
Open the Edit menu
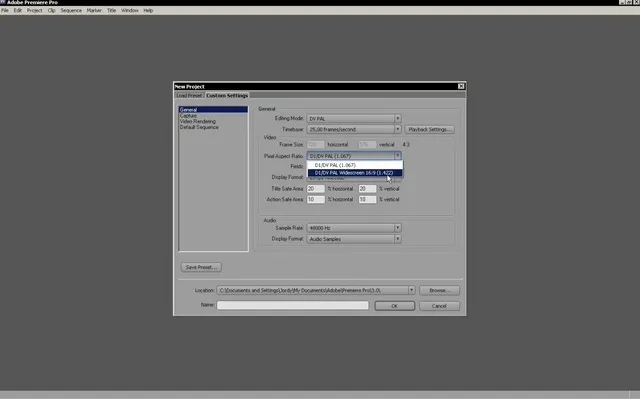coord(18,11)
